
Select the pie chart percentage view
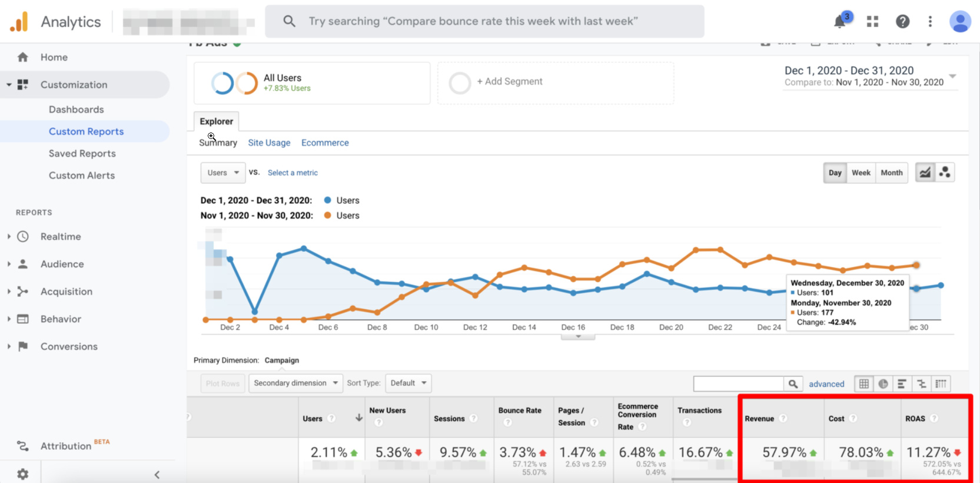coord(883,384)
